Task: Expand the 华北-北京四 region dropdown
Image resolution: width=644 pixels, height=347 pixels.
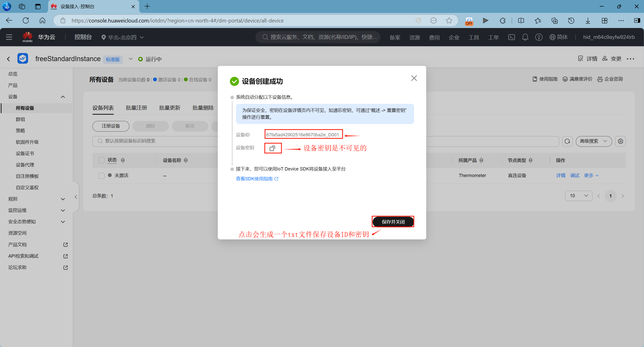Action: click(x=122, y=37)
